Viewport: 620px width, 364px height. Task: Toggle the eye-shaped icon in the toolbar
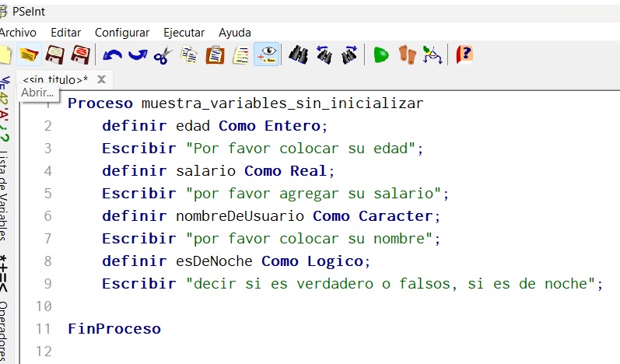pos(266,54)
